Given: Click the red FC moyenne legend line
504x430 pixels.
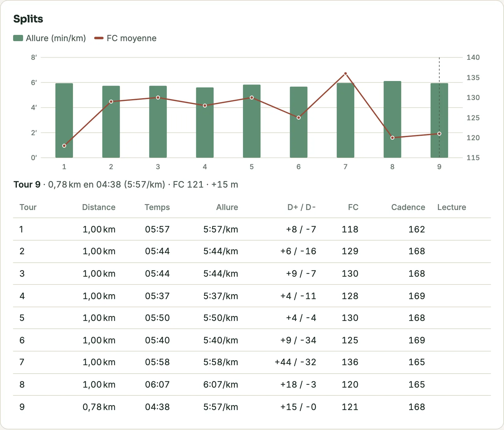Looking at the screenshot, I should pos(99,38).
